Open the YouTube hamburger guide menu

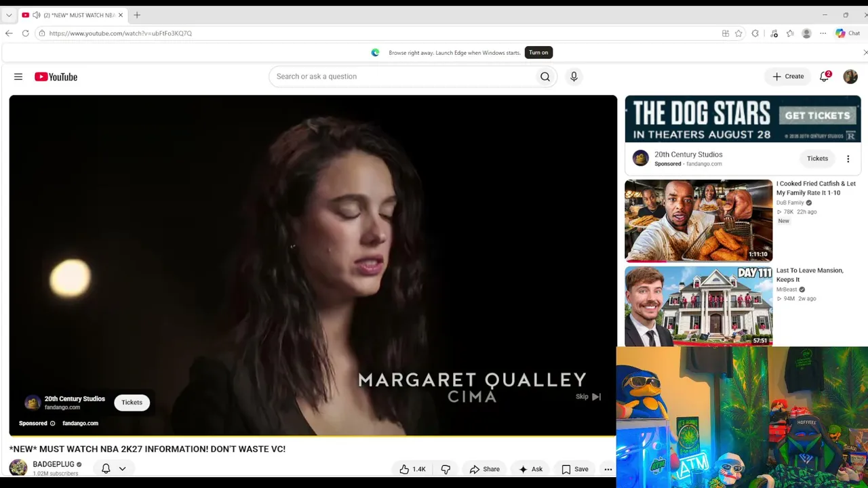point(18,77)
